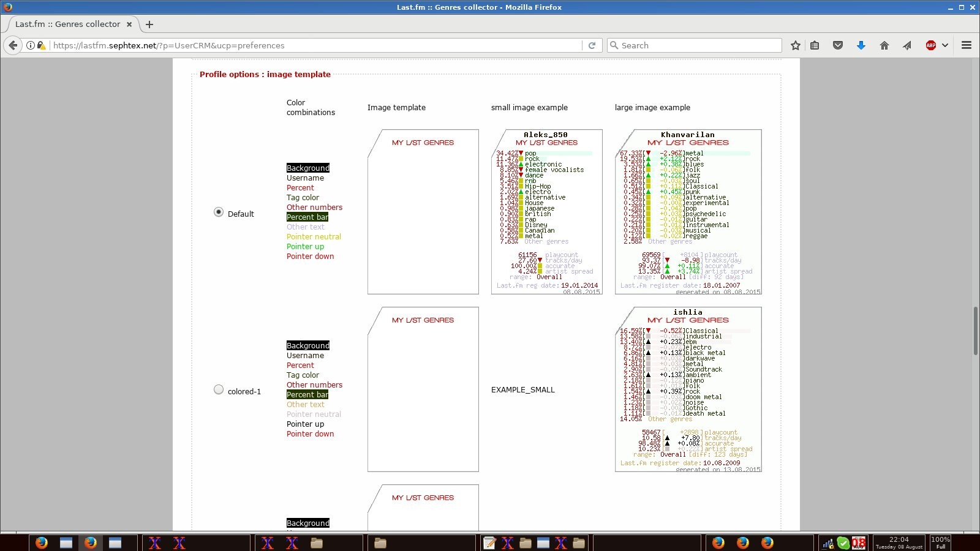Click the Khanvarilan large image example
Screen dimensions: 980x551
point(688,212)
